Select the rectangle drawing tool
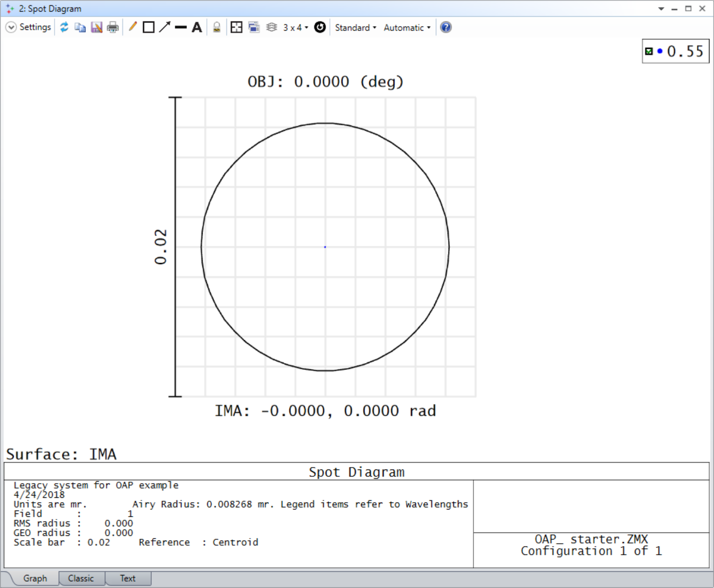The image size is (714, 588). coord(149,27)
